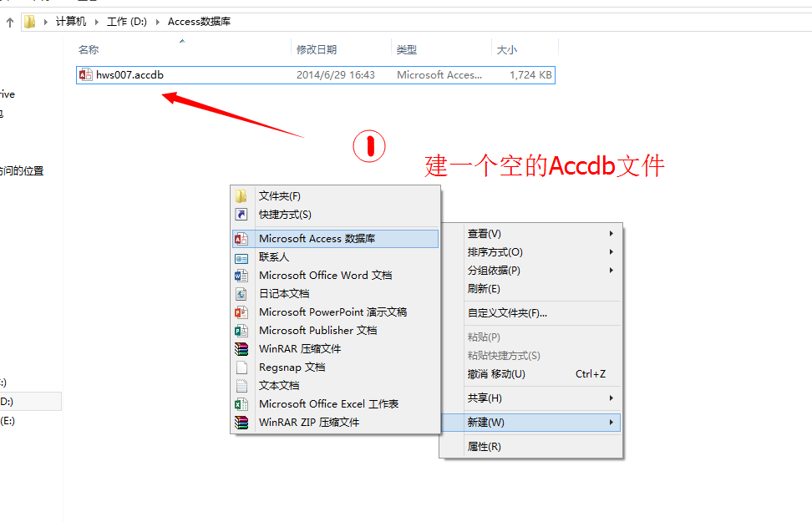Choose Regsnap 文档 from the New submenu

click(x=336, y=367)
